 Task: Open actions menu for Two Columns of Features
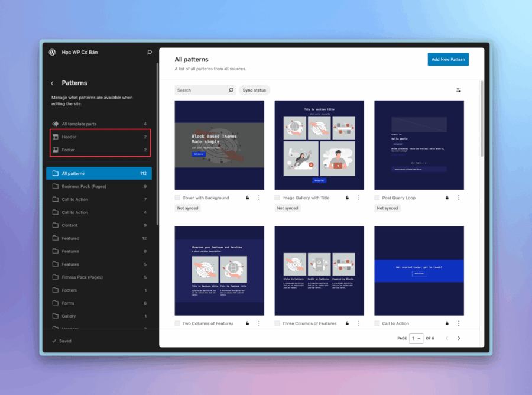click(259, 323)
